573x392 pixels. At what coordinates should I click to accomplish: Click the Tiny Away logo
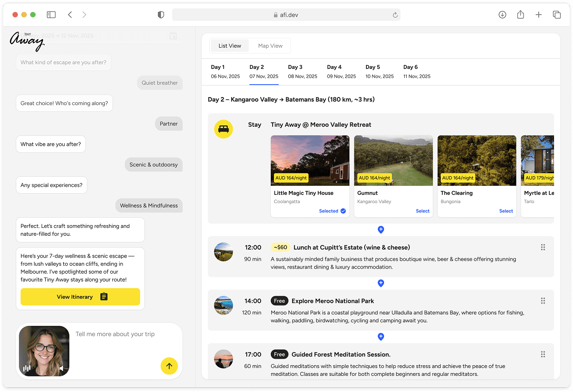pos(27,41)
